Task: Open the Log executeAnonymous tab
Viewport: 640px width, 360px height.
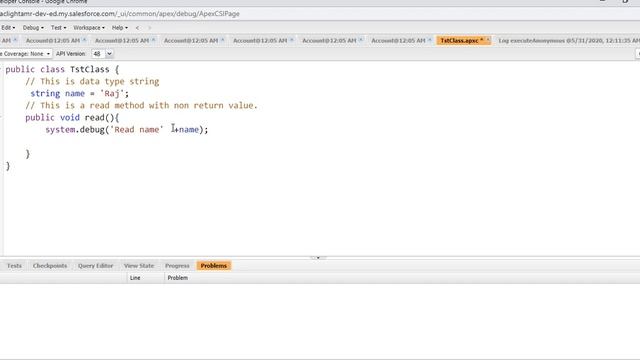Action: click(x=569, y=40)
